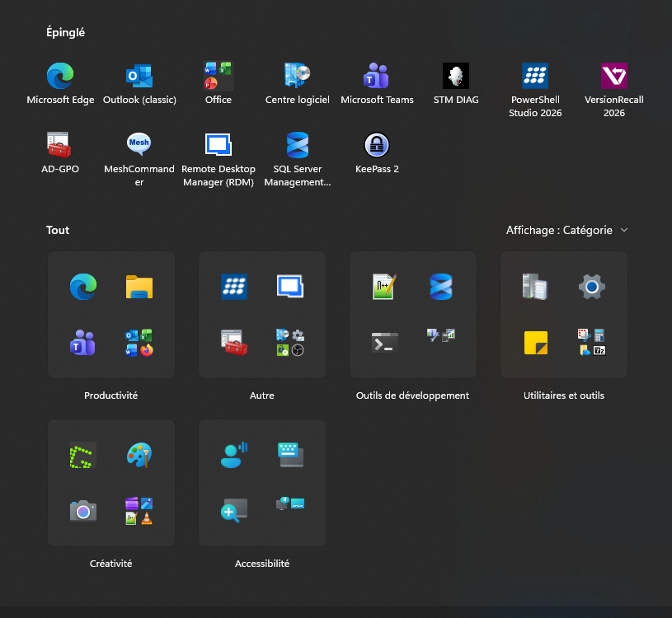Click the Accessibilité category label
This screenshot has height=618, width=672.
(x=262, y=564)
